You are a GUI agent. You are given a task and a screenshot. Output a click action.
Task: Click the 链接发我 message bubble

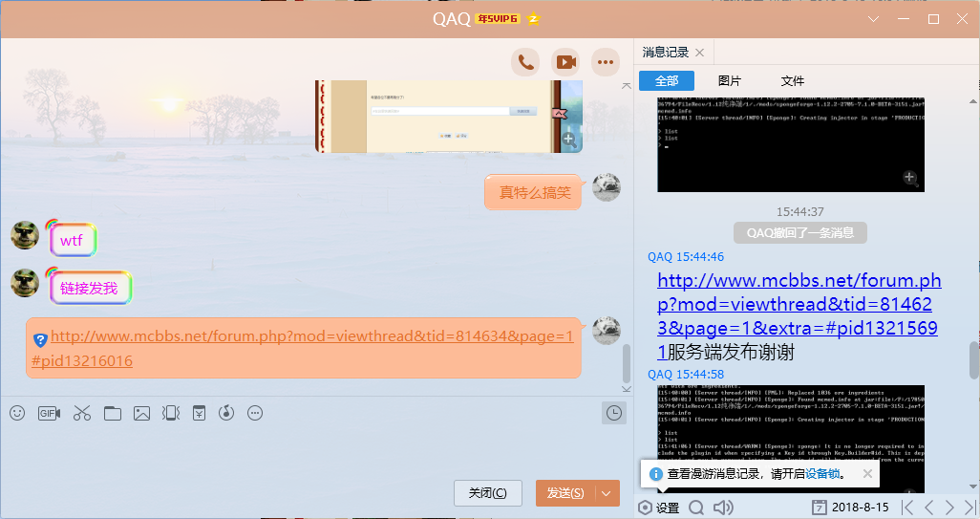[89, 289]
